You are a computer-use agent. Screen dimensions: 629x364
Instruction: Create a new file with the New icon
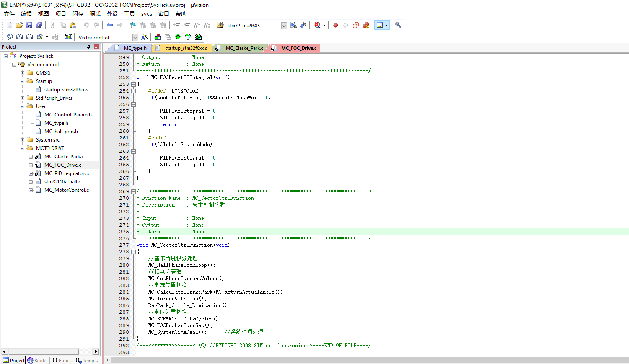click(9, 25)
